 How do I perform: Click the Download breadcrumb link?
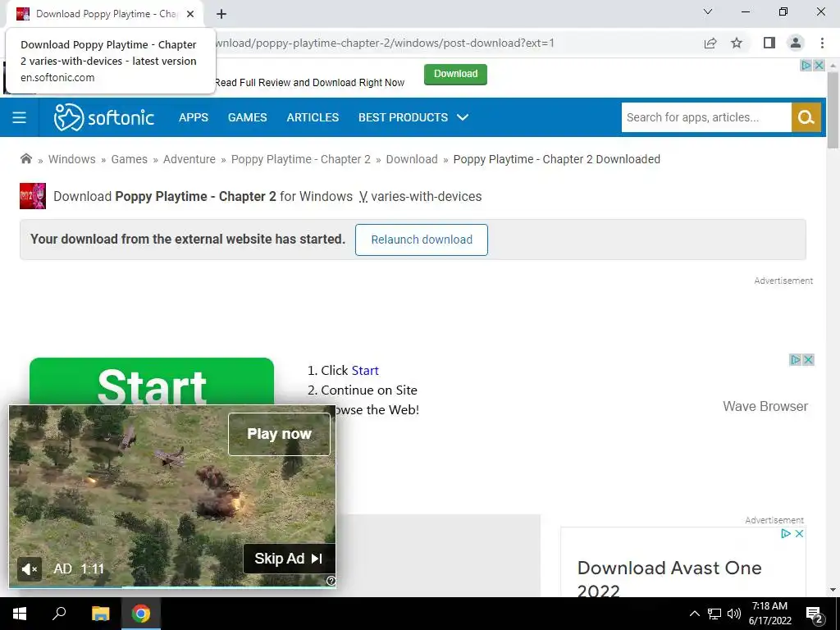(x=412, y=159)
